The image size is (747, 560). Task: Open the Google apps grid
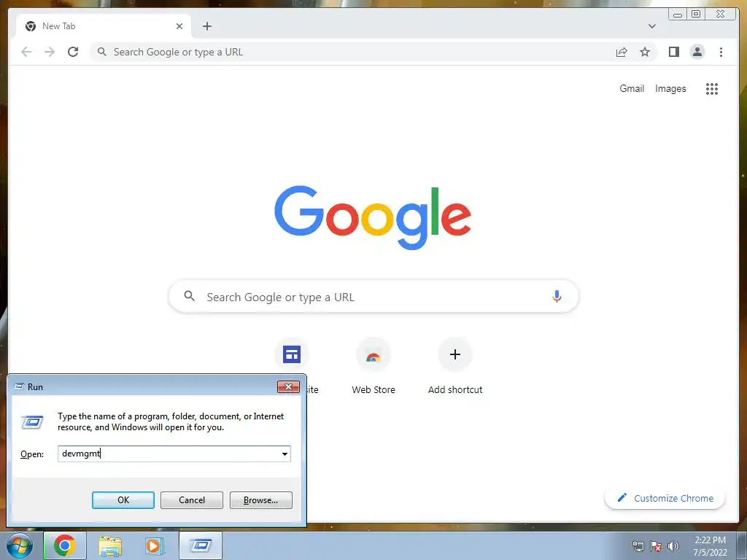click(x=712, y=88)
